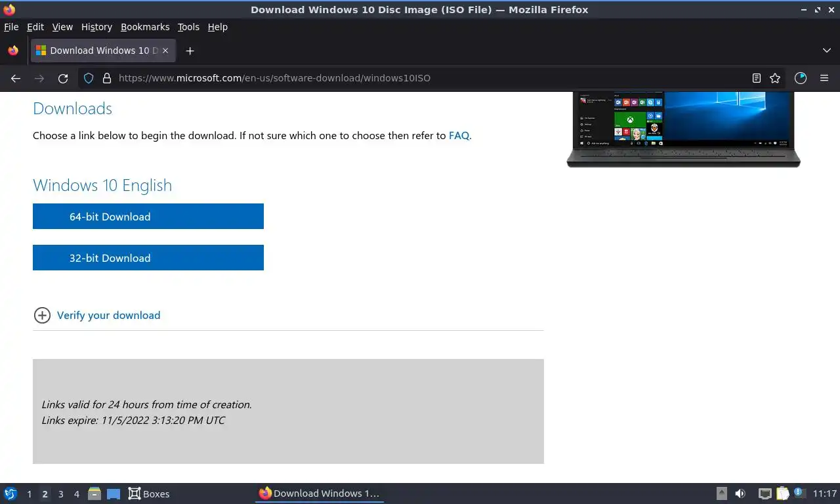The width and height of the screenshot is (840, 504).
Task: Open the Edit menu
Action: coord(35,27)
